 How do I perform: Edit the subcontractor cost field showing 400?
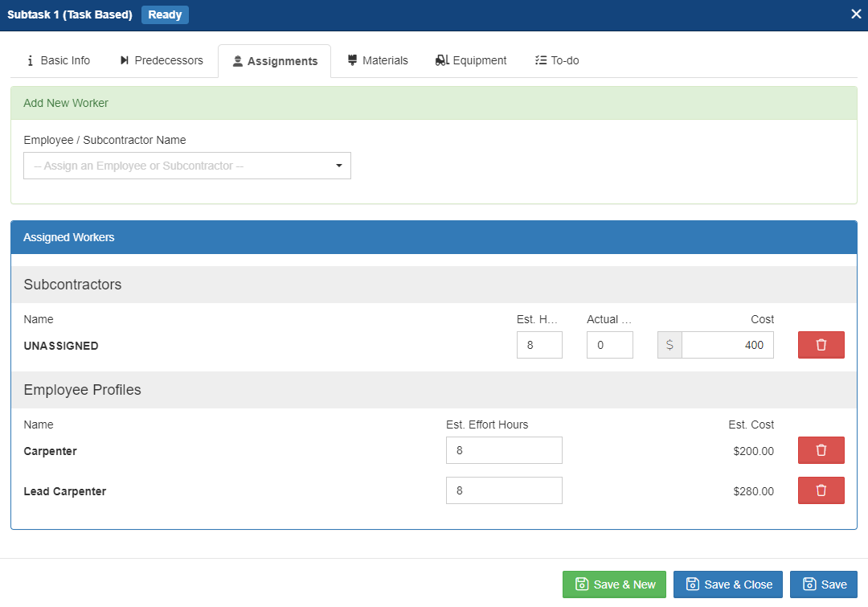click(727, 345)
